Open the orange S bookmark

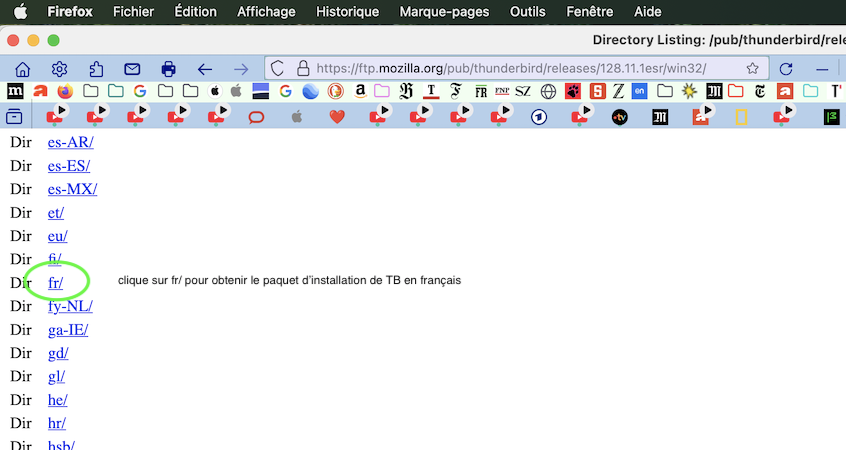coord(598,91)
